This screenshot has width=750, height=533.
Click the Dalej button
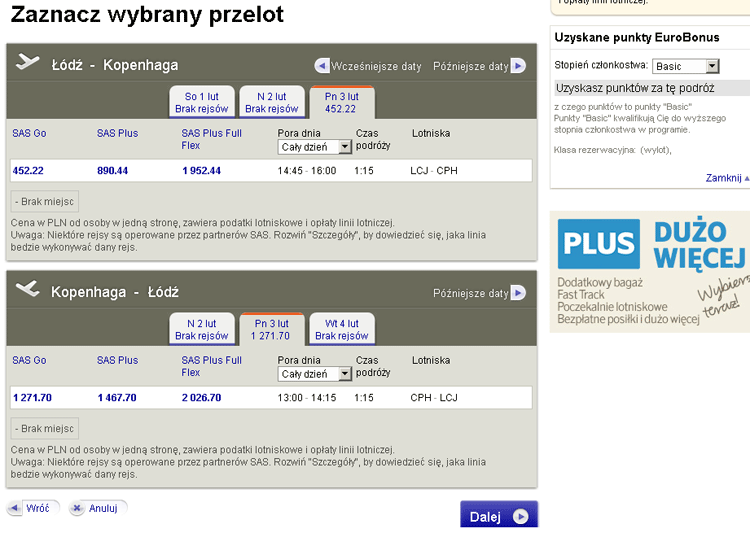(x=499, y=516)
